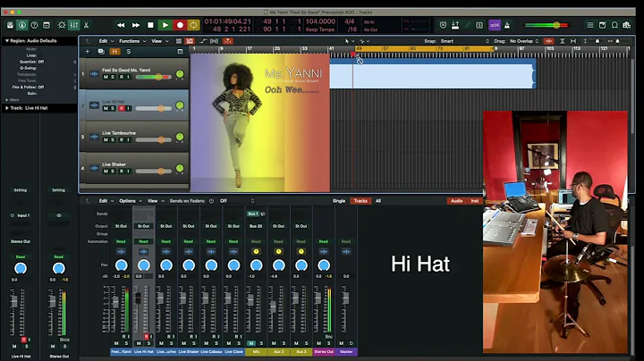Click the Fast Forward transport button
Viewport: 644px width, 361px height.
click(136, 25)
